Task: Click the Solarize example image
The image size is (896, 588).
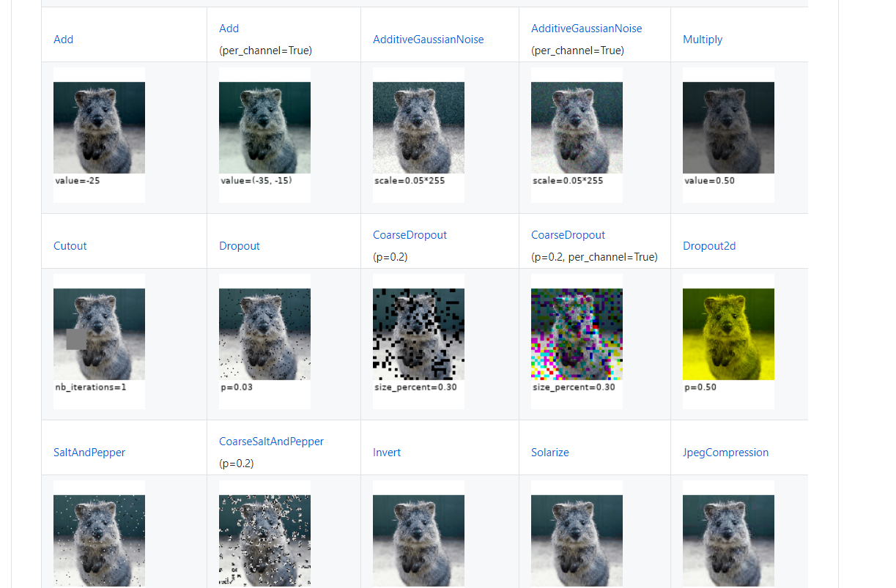Action: coord(577,535)
